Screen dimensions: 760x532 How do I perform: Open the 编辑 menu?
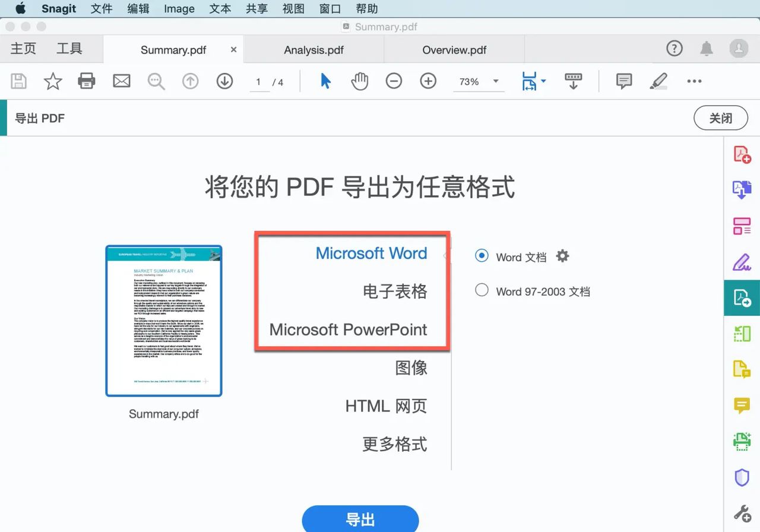tap(138, 8)
